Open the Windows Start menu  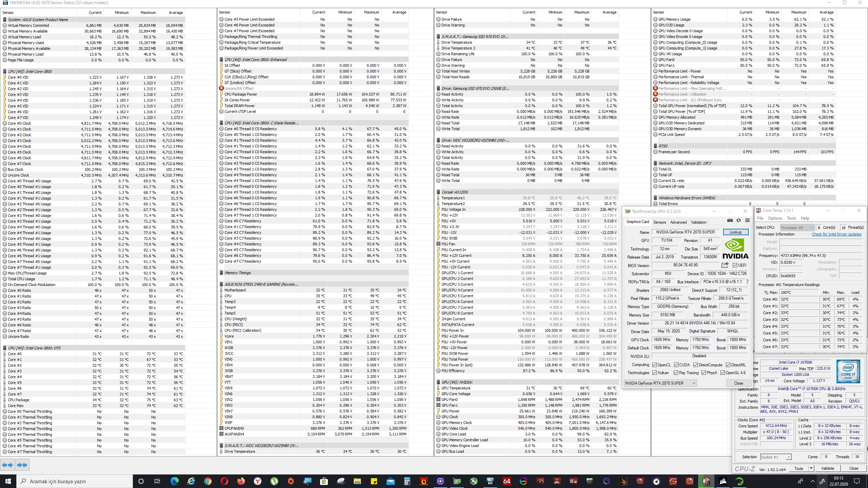8,481
